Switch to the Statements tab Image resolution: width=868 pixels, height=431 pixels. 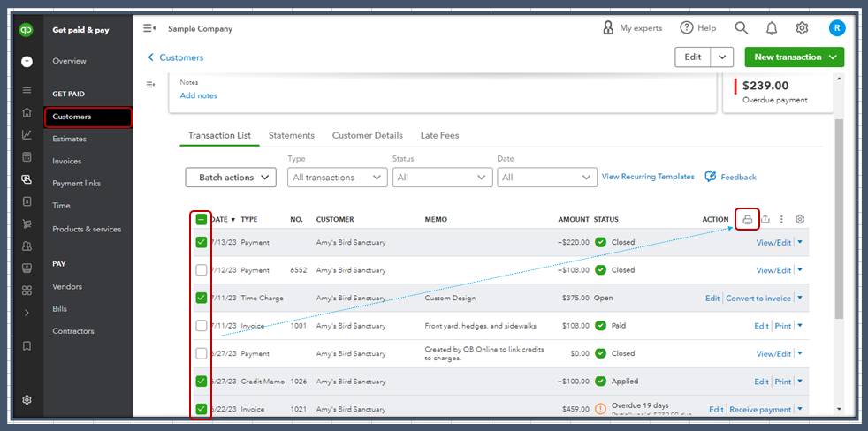(292, 135)
